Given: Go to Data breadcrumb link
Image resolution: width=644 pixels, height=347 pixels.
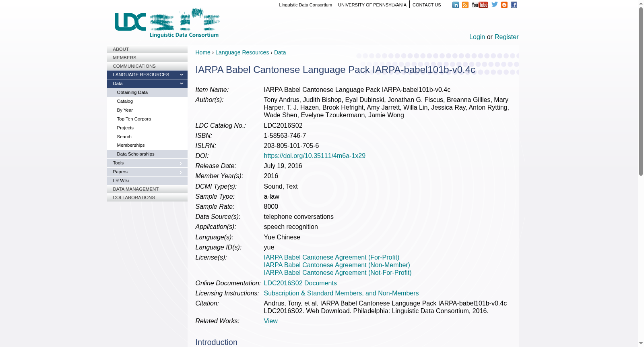Looking at the screenshot, I should (x=280, y=52).
